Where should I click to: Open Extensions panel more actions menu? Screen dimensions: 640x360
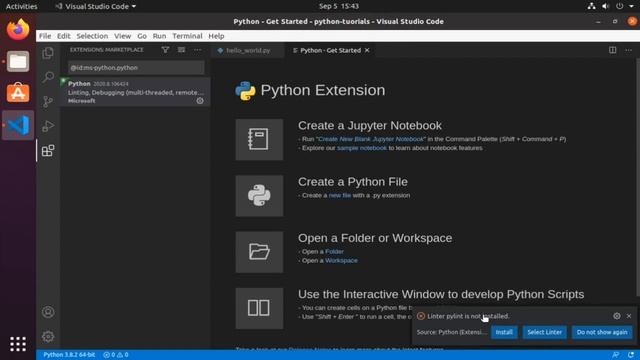(x=198, y=50)
